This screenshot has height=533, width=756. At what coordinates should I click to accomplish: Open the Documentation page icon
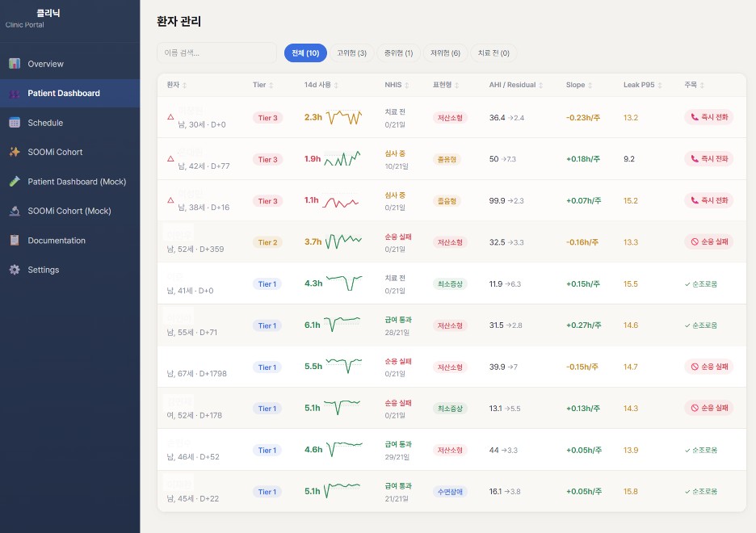tap(15, 240)
